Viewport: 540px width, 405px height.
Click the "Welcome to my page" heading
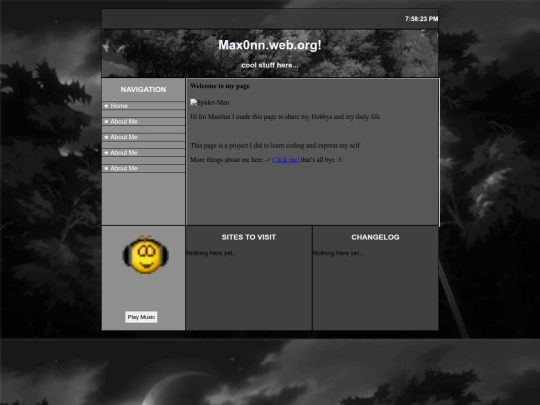[220, 86]
